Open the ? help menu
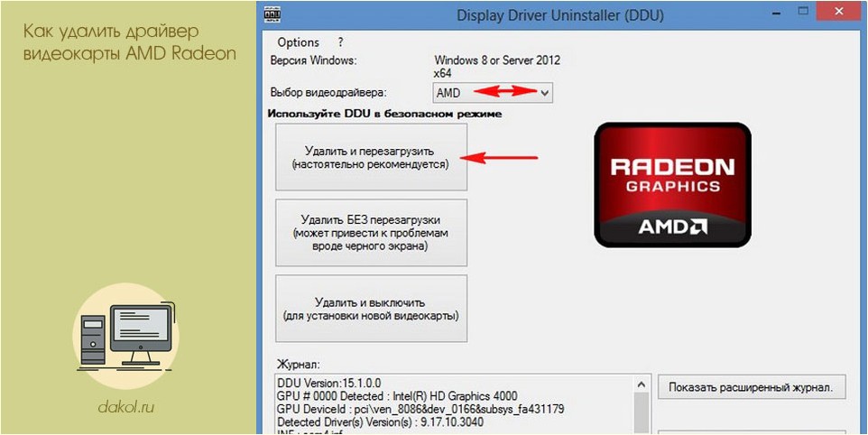This screenshot has height=435, width=868. tap(341, 42)
